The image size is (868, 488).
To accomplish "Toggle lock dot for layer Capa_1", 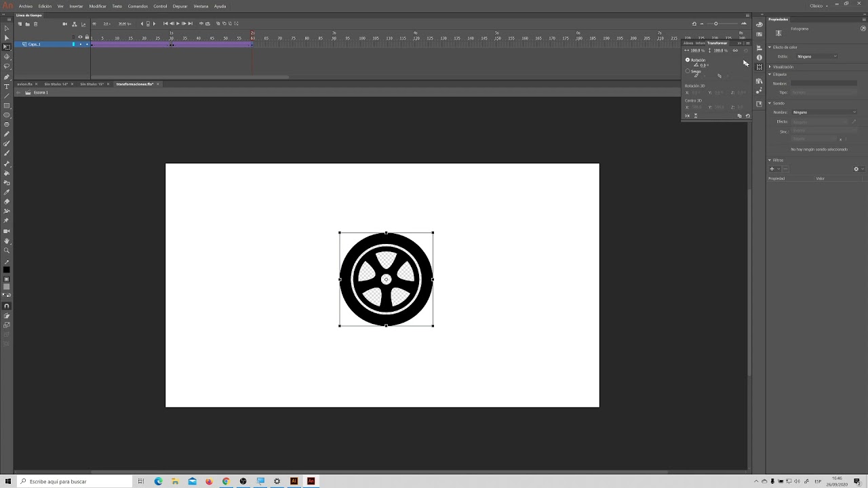I will pyautogui.click(x=87, y=44).
